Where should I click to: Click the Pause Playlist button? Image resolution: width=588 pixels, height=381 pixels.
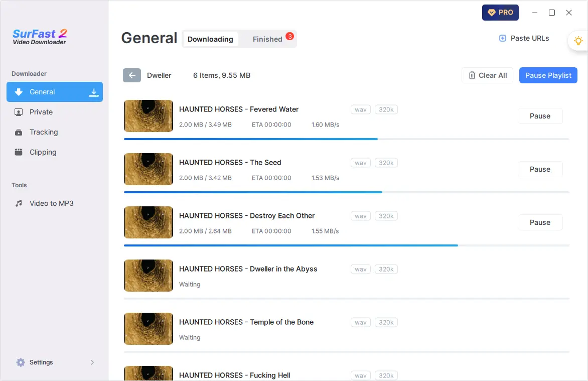click(x=548, y=75)
